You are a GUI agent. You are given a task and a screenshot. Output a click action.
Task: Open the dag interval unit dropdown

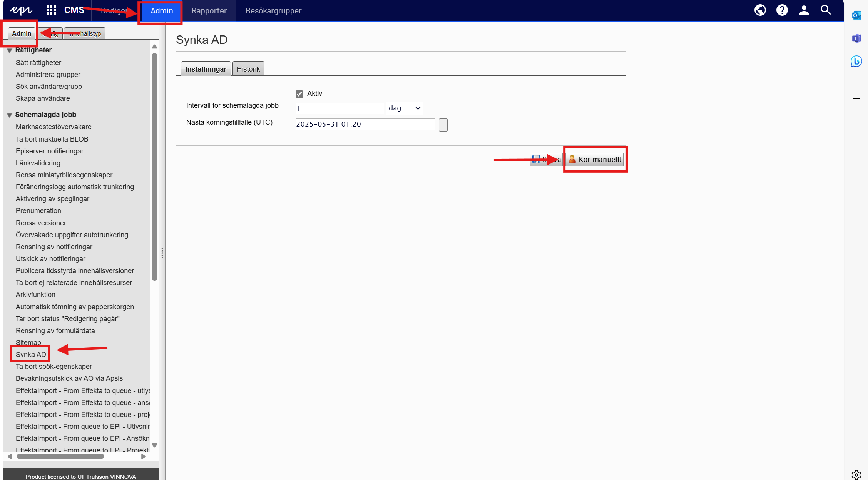tap(404, 108)
